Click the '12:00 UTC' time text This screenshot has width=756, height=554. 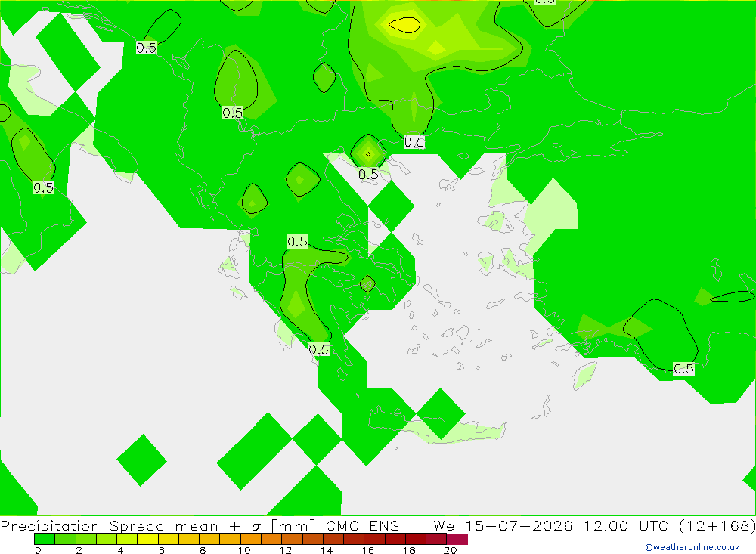coord(627,525)
